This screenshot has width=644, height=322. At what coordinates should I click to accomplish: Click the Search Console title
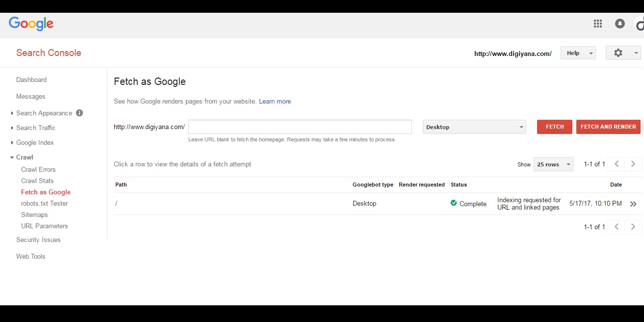click(x=49, y=53)
